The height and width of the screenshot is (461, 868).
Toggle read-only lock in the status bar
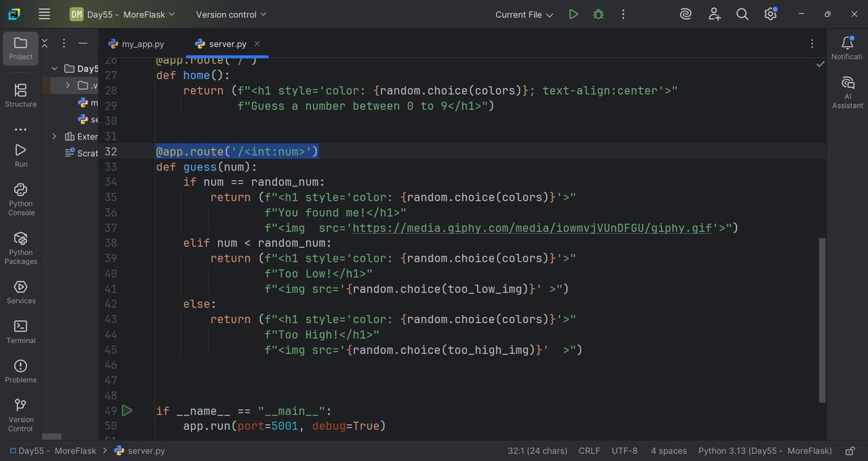pyautogui.click(x=851, y=451)
